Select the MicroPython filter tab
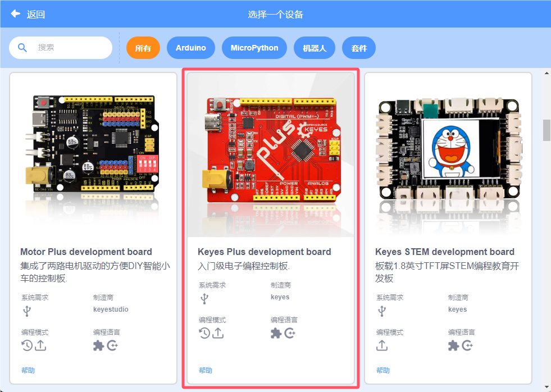 point(254,48)
